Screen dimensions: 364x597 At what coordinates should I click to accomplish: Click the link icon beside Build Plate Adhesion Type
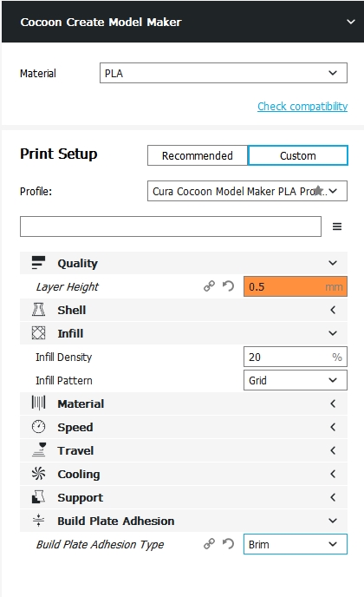(x=209, y=544)
